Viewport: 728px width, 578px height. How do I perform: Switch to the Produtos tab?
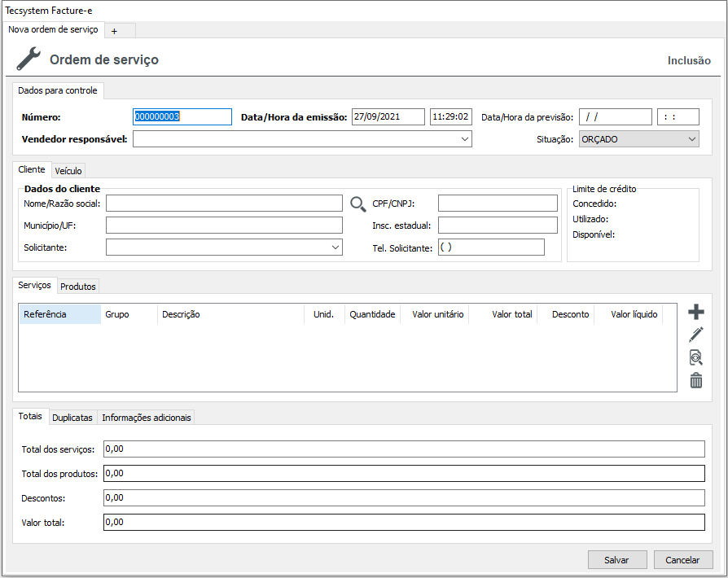click(79, 287)
